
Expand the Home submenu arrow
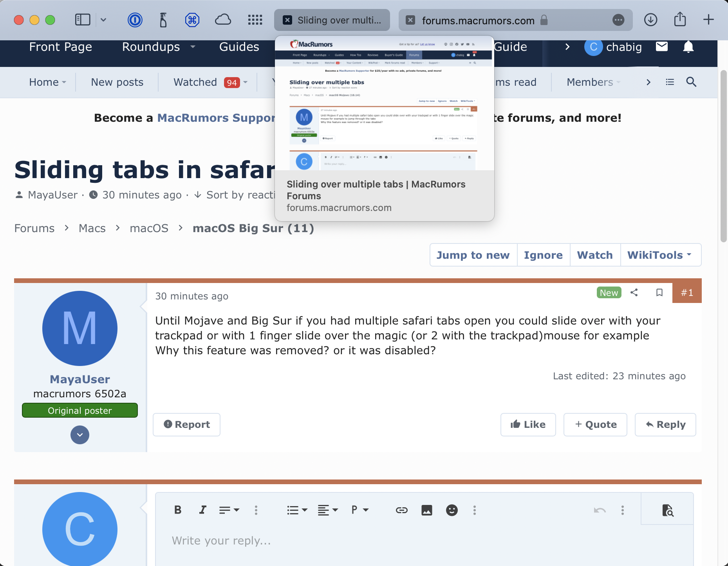point(64,82)
